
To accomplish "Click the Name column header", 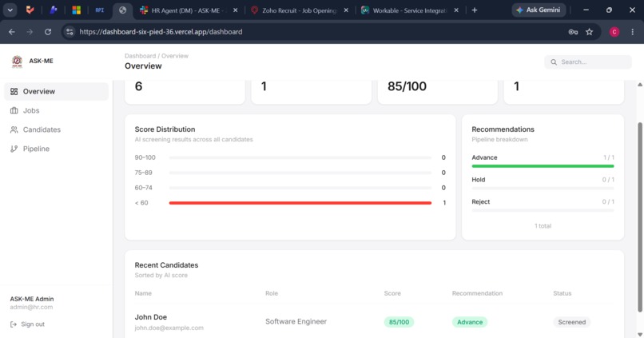I will click(143, 293).
